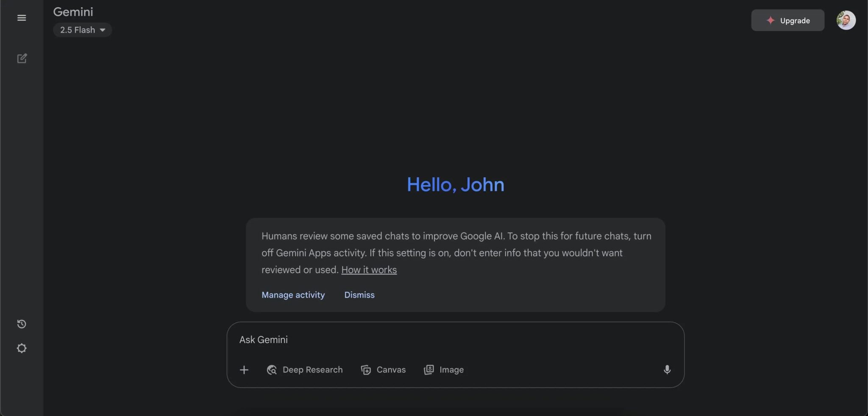Open the settings gear
The height and width of the screenshot is (416, 868).
click(x=22, y=348)
